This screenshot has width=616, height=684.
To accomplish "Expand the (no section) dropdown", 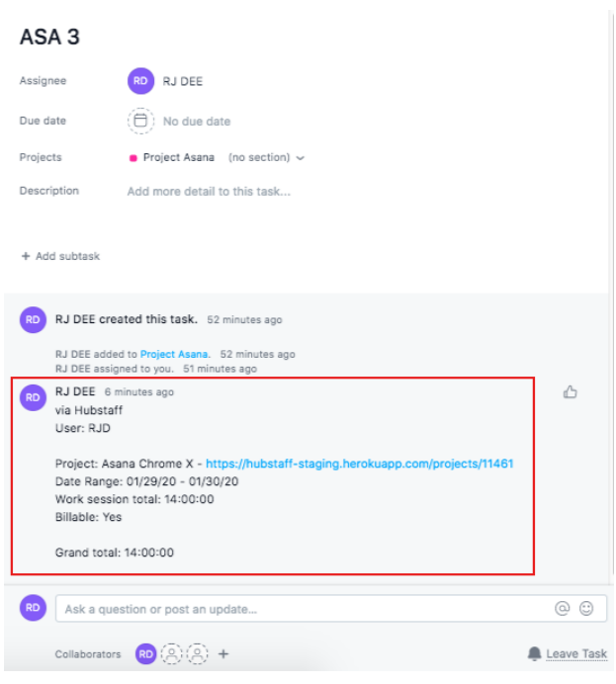I will click(266, 157).
